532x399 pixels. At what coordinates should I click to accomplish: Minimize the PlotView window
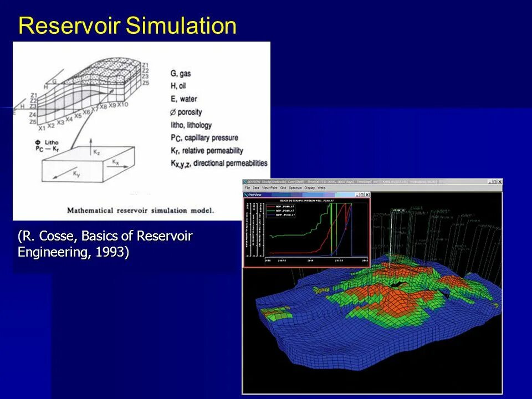pyautogui.click(x=357, y=195)
